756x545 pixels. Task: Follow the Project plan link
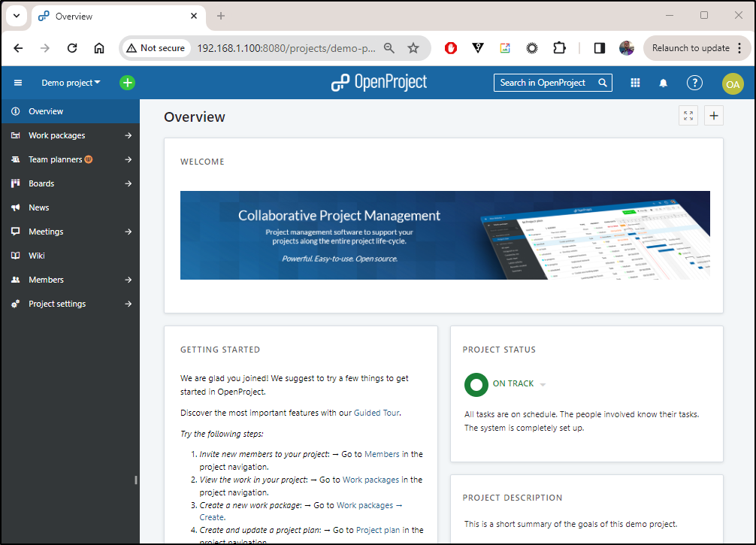pyautogui.click(x=378, y=530)
